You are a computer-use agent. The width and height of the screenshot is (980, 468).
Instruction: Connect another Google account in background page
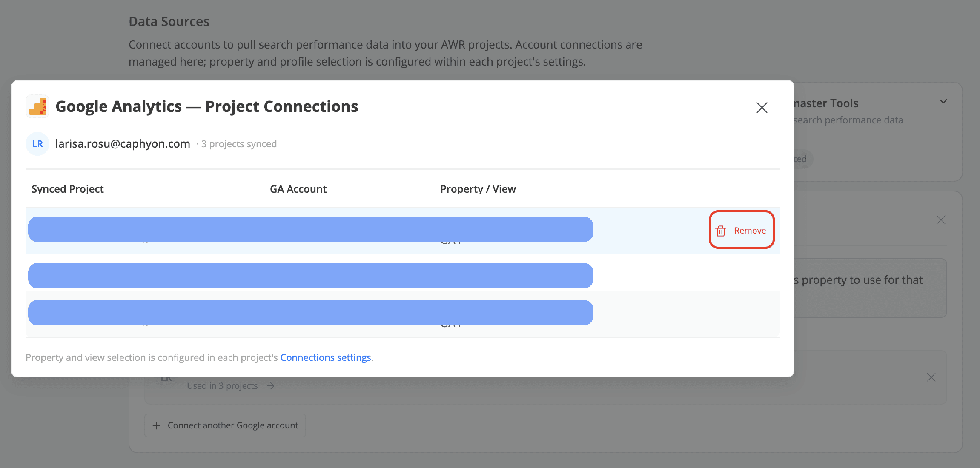coord(225,425)
